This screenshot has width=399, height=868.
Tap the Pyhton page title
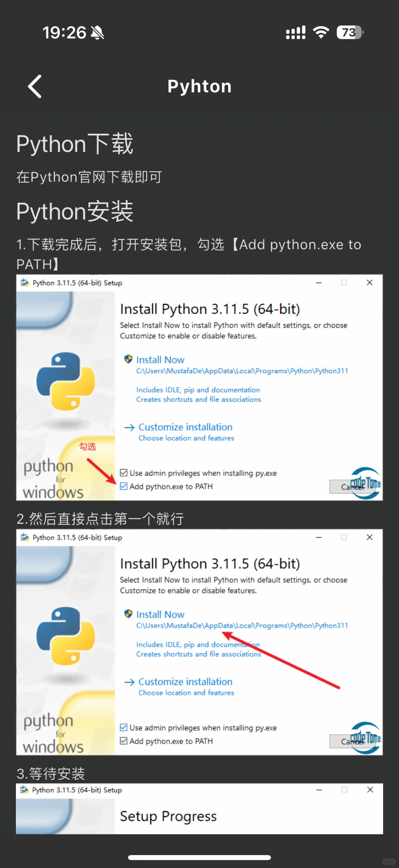(x=199, y=87)
